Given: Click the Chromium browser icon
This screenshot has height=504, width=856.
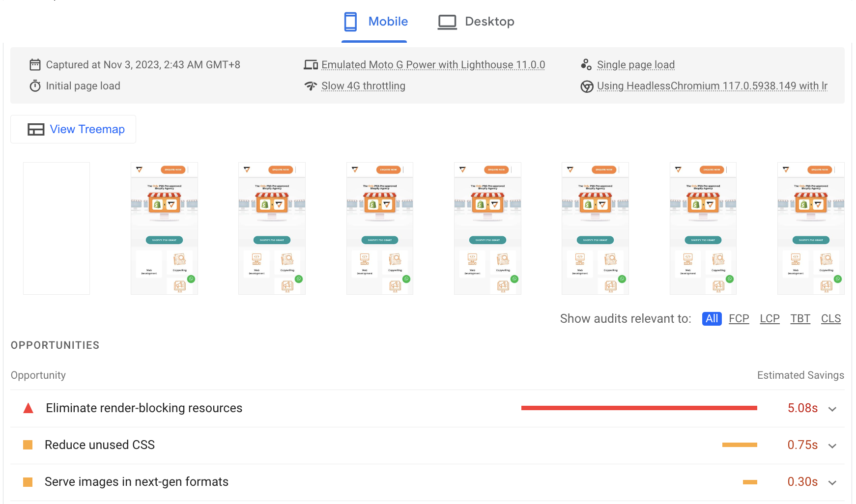Looking at the screenshot, I should click(587, 86).
